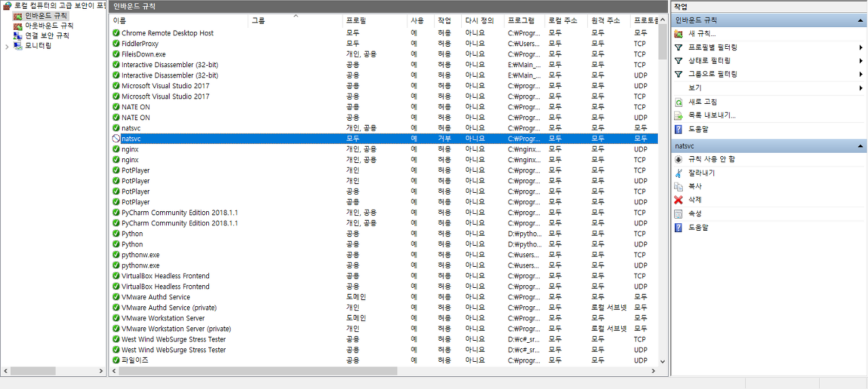Sort by the 작업 column header
The image size is (868, 389).
coord(448,21)
